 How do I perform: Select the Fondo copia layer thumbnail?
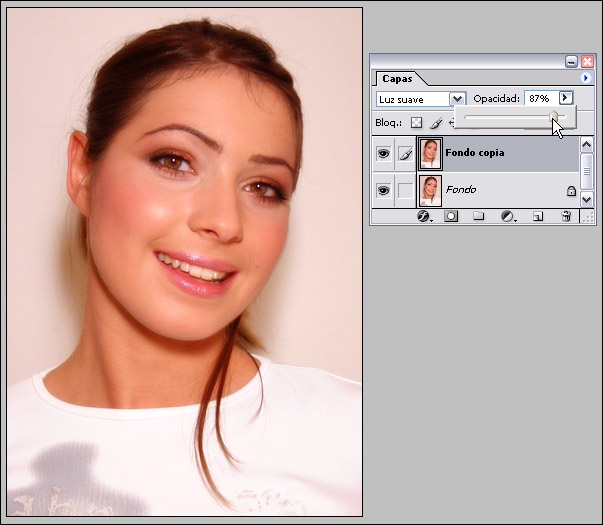click(431, 154)
